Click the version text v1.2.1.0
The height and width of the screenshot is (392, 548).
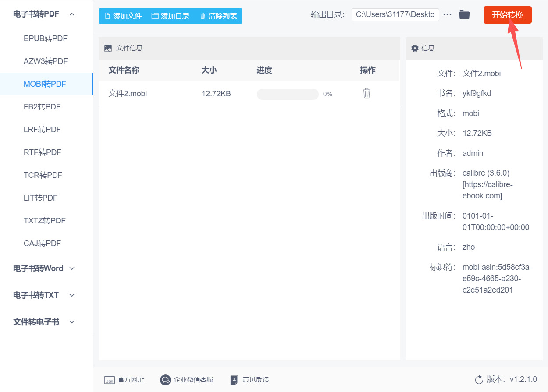(x=523, y=379)
